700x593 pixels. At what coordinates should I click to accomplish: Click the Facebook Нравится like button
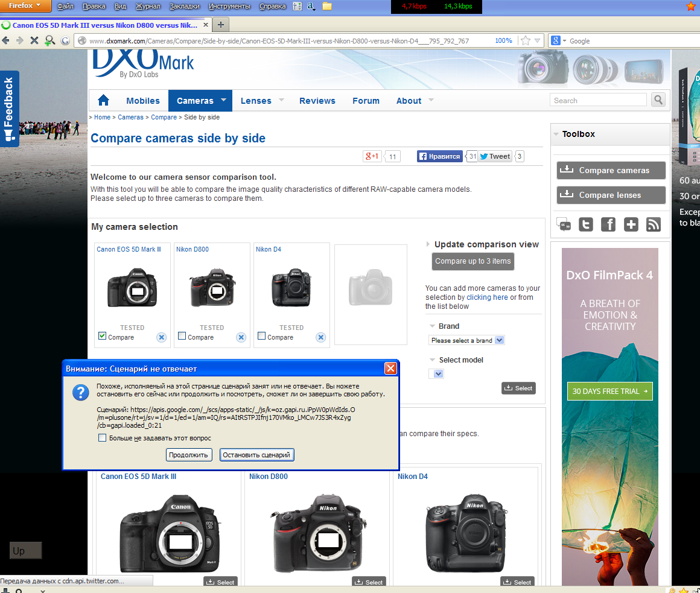tap(440, 156)
